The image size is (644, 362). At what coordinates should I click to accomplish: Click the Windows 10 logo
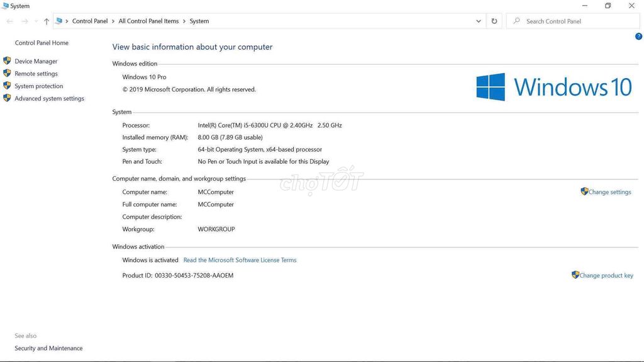(x=554, y=87)
